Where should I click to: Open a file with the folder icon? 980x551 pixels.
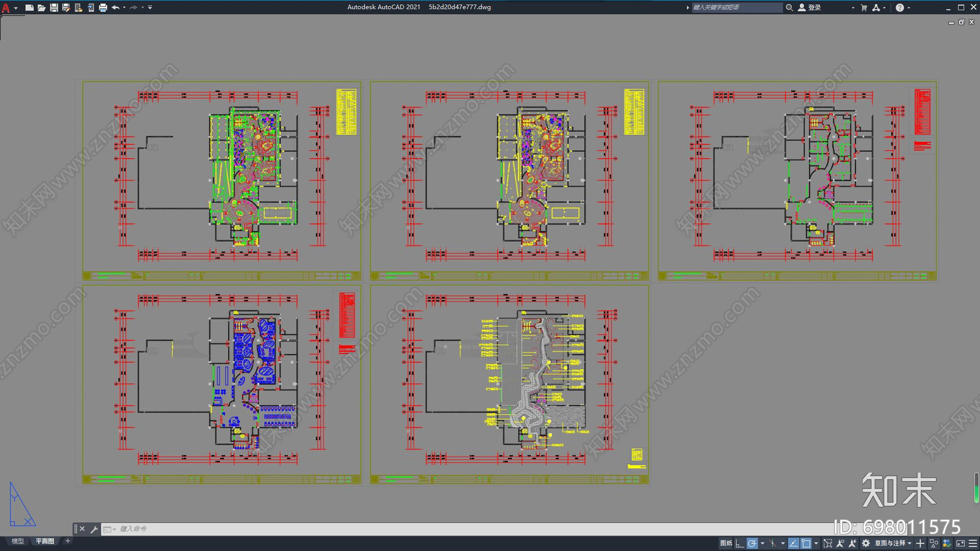point(42,7)
